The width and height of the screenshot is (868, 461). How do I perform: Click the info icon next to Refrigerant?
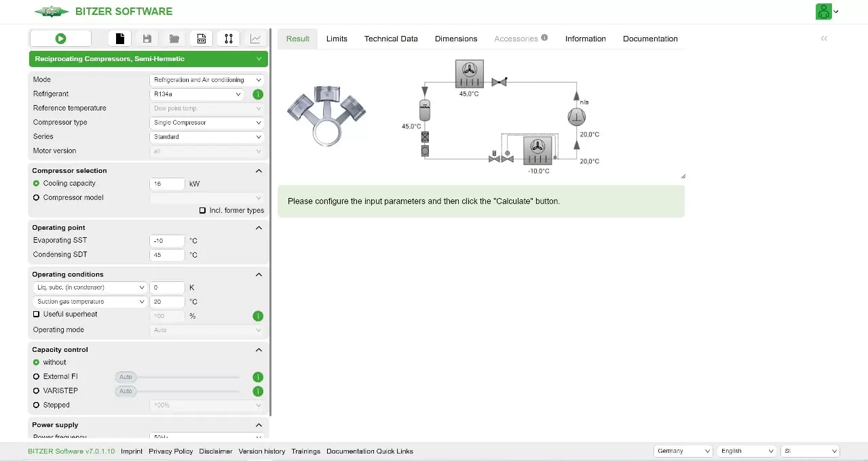(258, 95)
